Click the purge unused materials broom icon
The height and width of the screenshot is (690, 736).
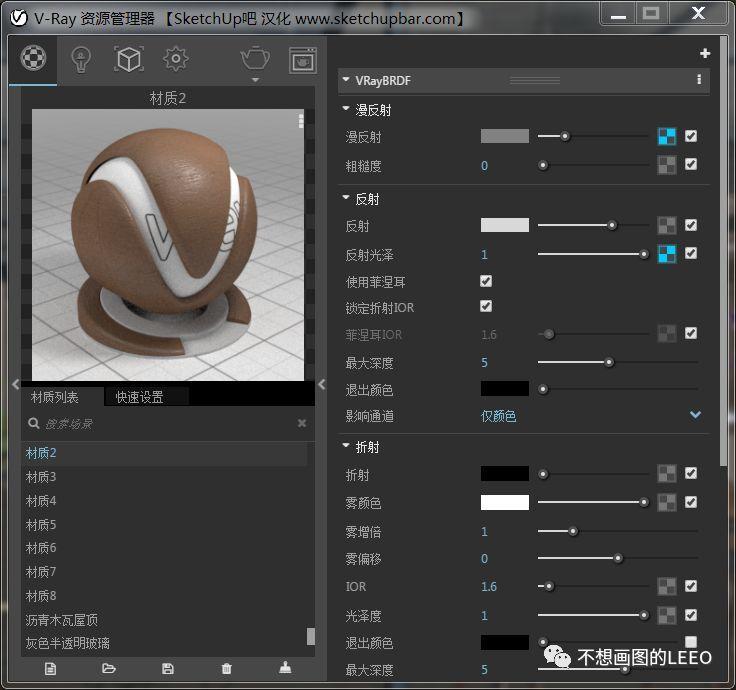pyautogui.click(x=285, y=667)
